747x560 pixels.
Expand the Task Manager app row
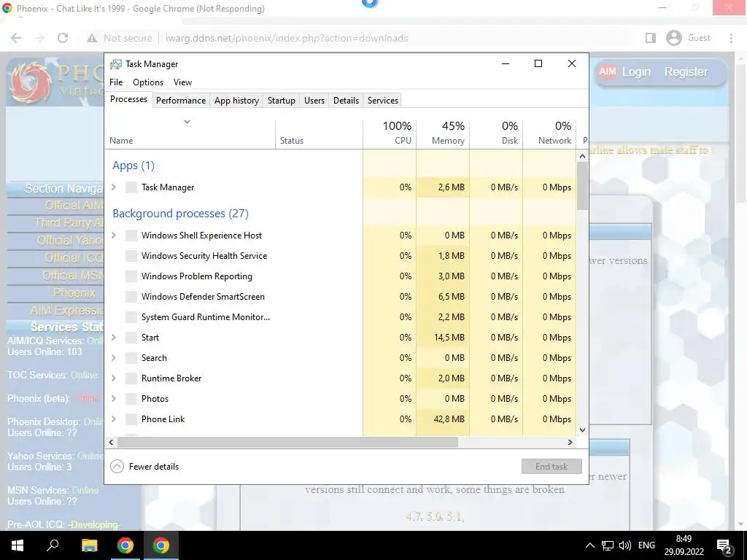click(114, 187)
